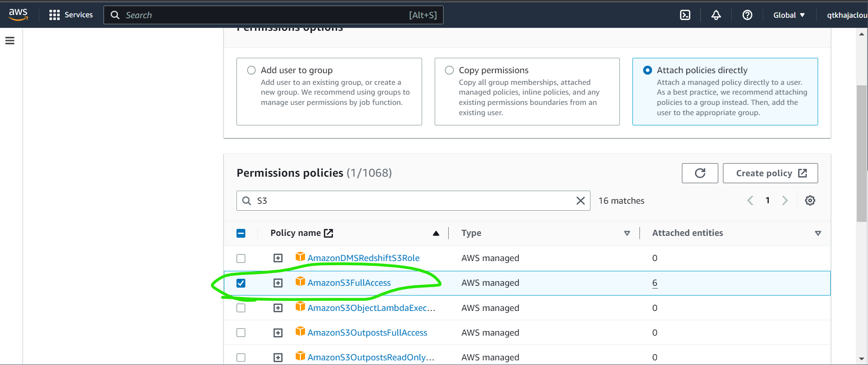Expand AmazonS3OutpostsFullAccess policy details

(278, 333)
